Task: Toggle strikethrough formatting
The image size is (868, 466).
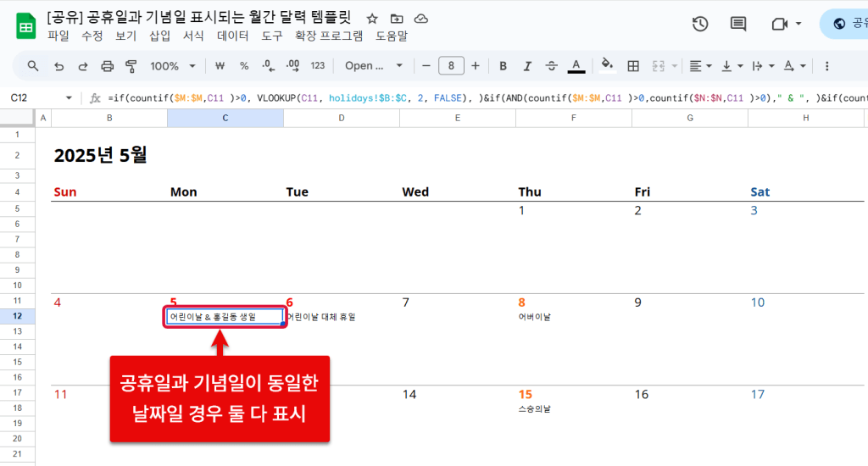Action: click(552, 66)
